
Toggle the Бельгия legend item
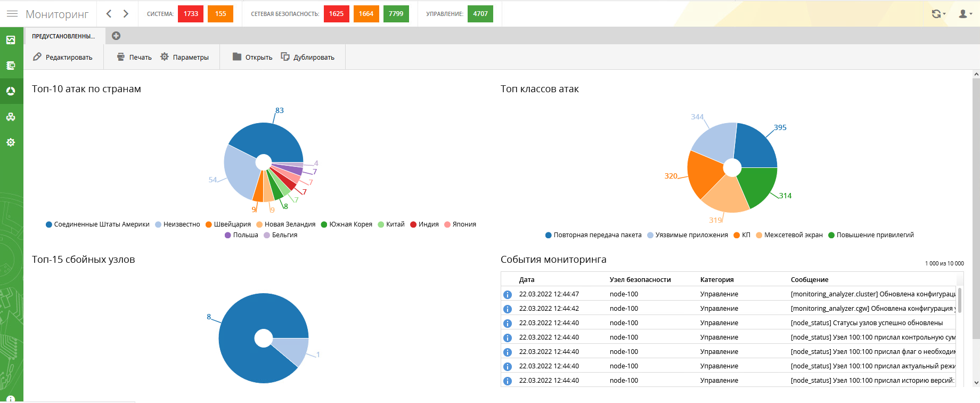tap(281, 235)
